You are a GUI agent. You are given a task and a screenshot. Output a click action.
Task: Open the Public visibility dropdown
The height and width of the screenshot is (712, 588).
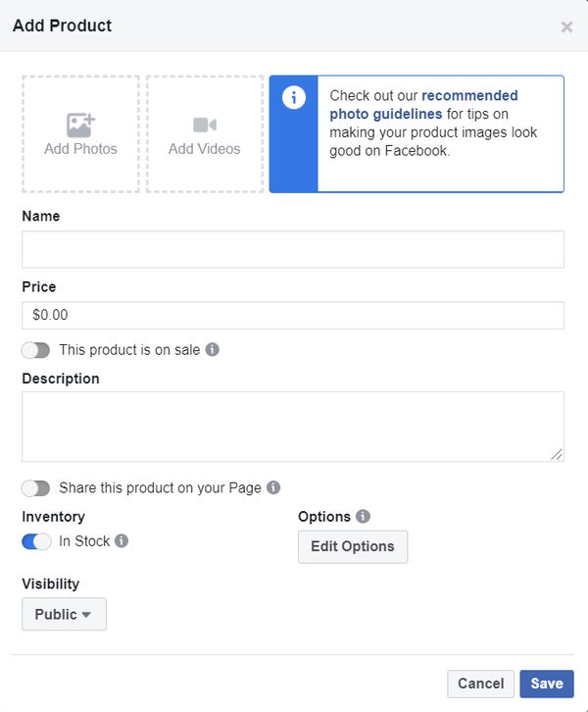point(64,614)
